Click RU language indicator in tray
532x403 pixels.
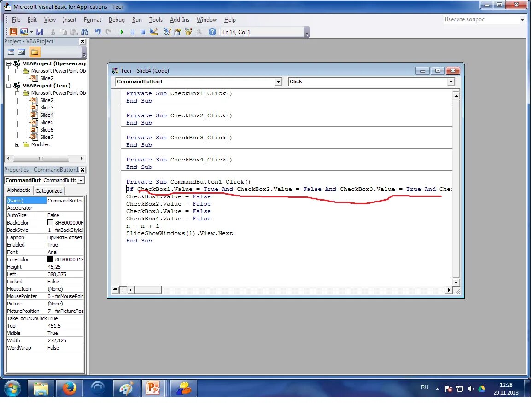(x=424, y=387)
